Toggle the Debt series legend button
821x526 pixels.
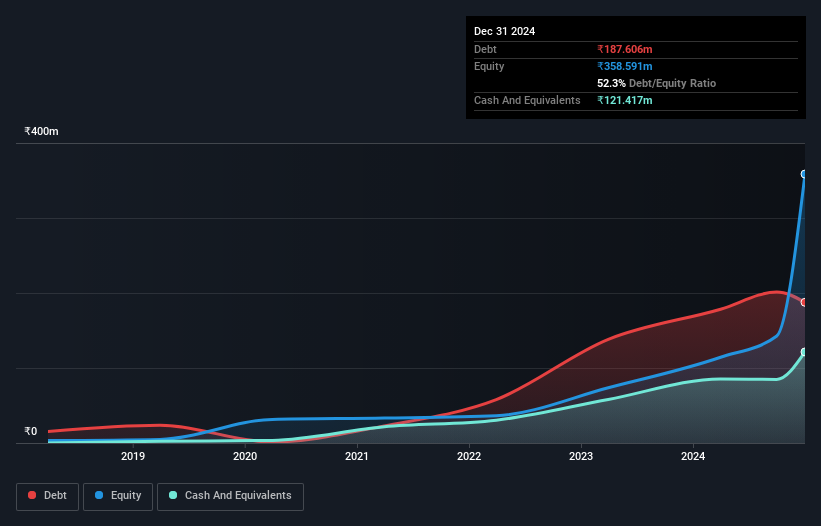pos(47,496)
